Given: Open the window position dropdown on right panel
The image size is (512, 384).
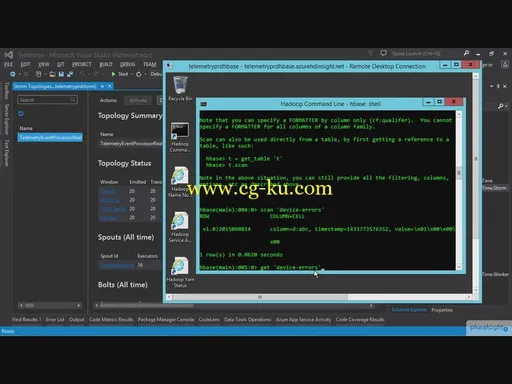Looking at the screenshot, I should 492,86.
